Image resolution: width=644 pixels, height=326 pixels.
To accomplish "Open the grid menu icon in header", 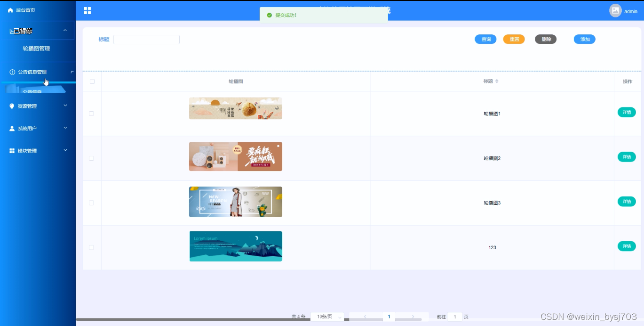I will pyautogui.click(x=87, y=10).
